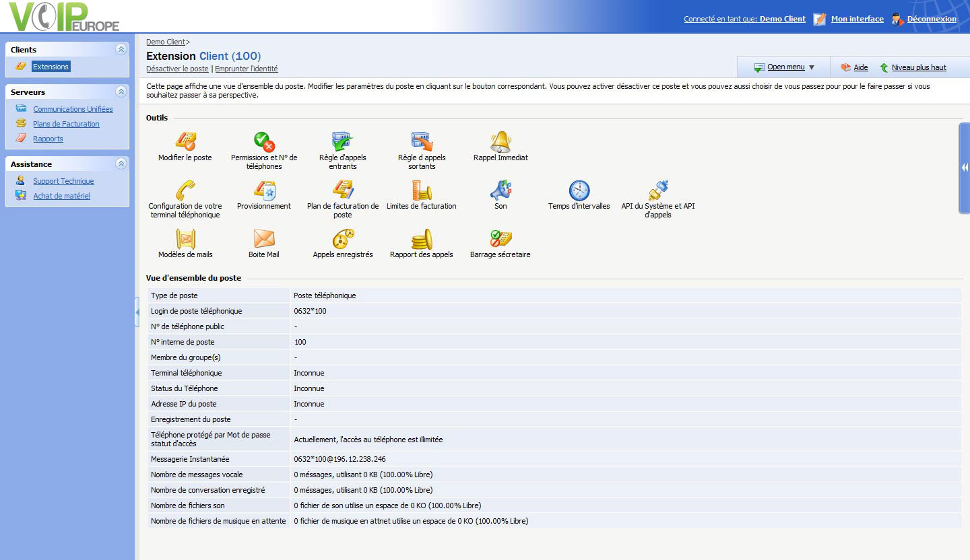Open Communications Unifiées in Serveurs panel

pos(73,109)
